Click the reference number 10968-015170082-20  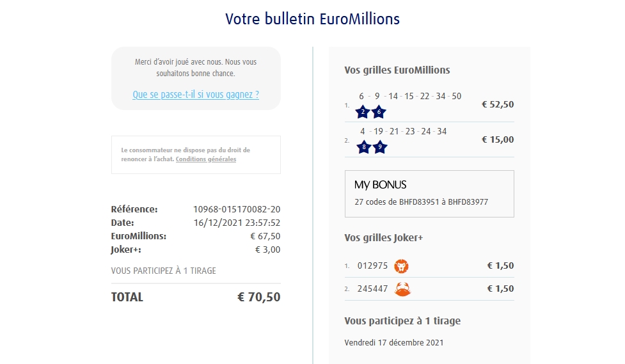tap(237, 209)
